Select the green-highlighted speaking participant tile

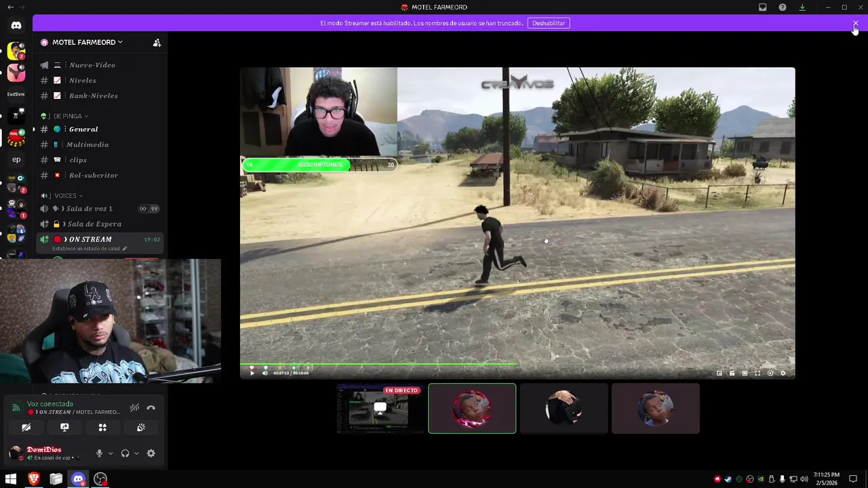[x=472, y=409]
